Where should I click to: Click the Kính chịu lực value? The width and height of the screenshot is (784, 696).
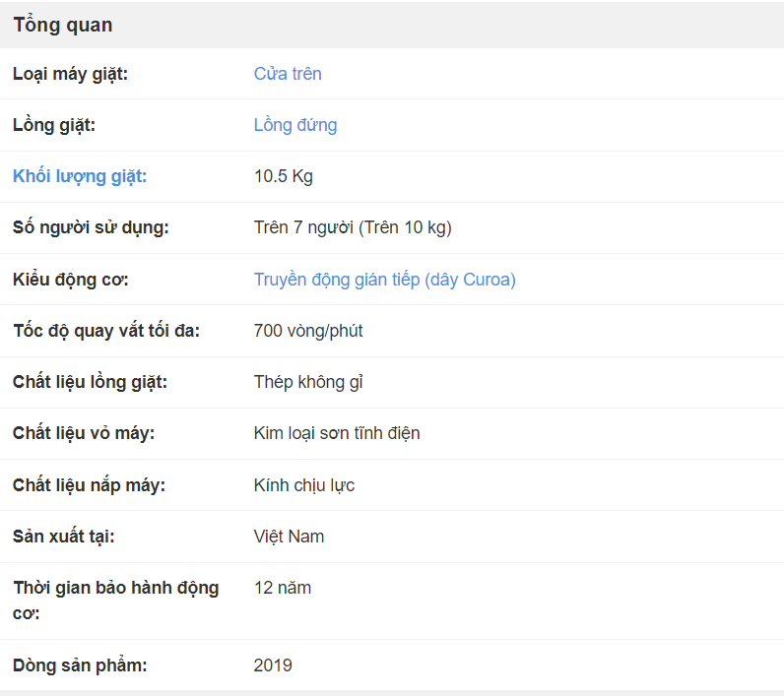304,485
